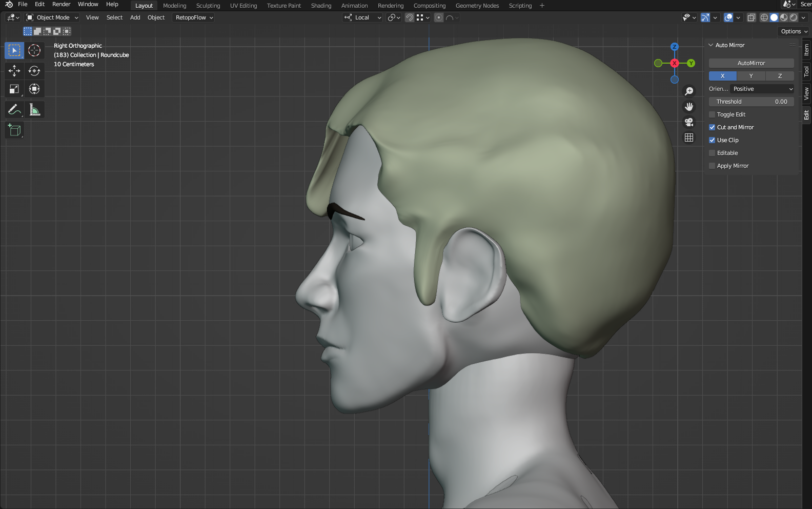The width and height of the screenshot is (812, 509).
Task: Choose the Measure ruler tool
Action: (34, 110)
